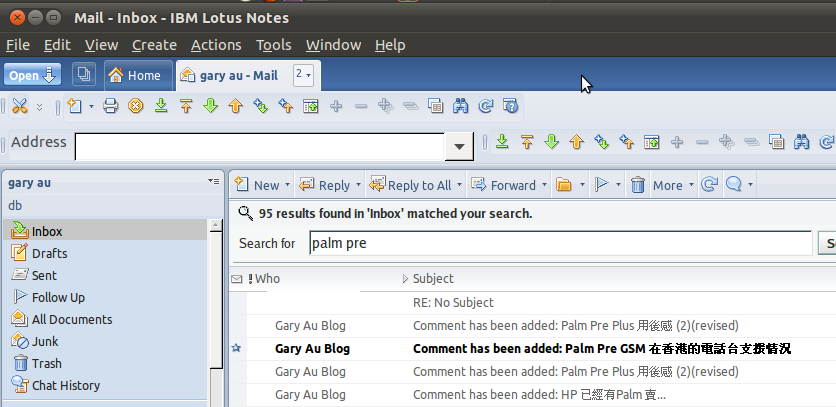The width and height of the screenshot is (836, 407).
Task: Click the Forward button
Action: click(504, 185)
